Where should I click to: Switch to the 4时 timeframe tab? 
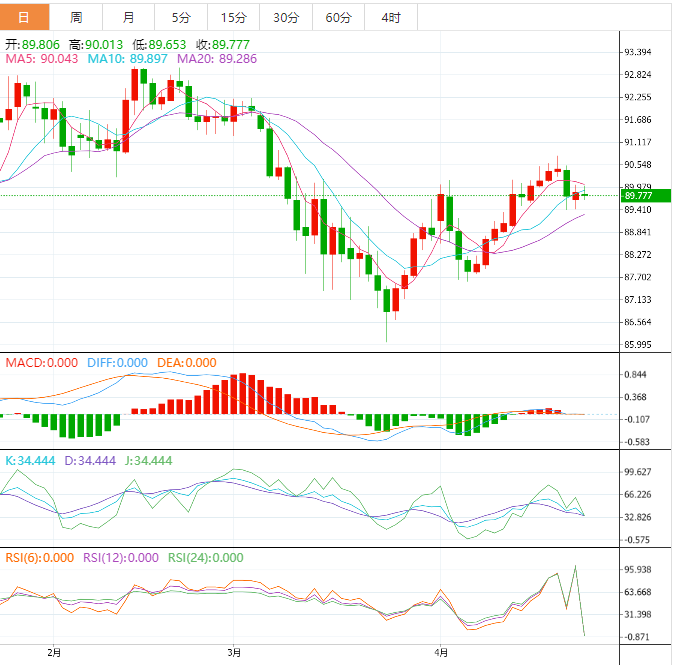click(x=391, y=17)
